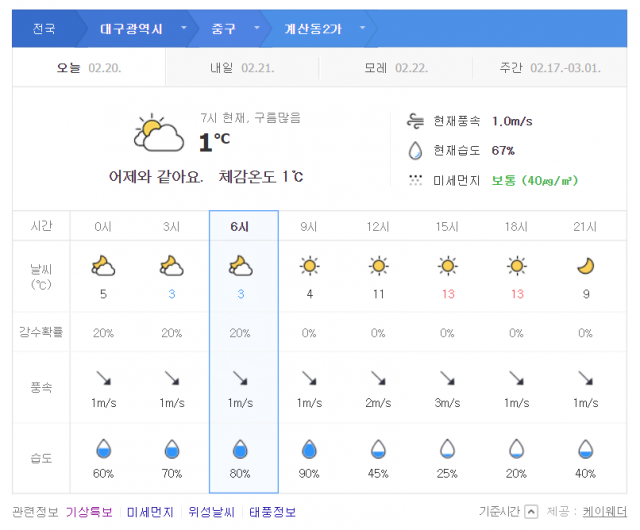Image resolution: width=640 pixels, height=530 pixels.
Task: Click the 15시 sunny weather icon
Action: 448,266
